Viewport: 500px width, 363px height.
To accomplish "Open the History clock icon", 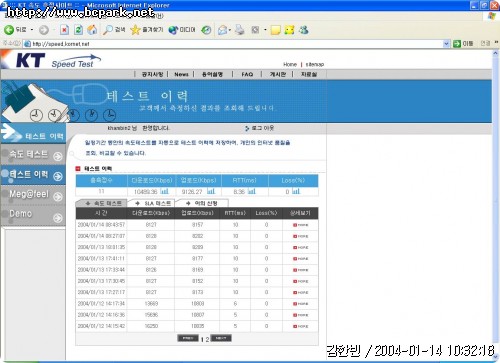I will pos(206,30).
